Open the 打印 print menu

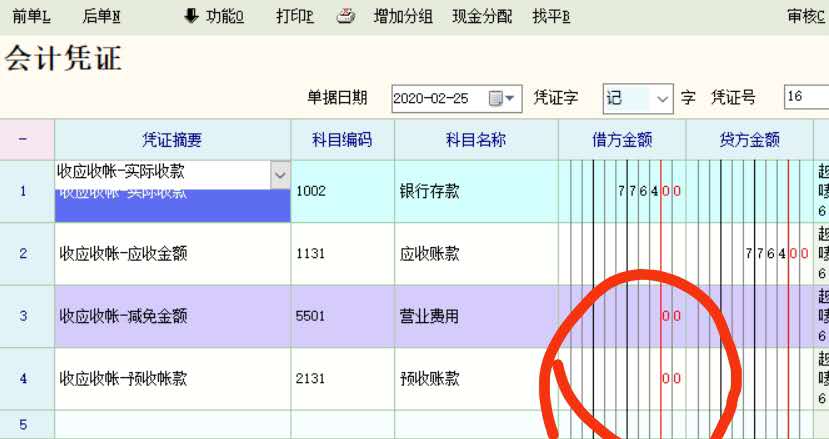point(294,16)
